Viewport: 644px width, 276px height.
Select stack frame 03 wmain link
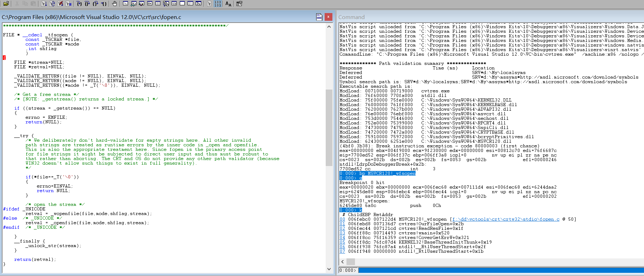pyautogui.click(x=342, y=233)
